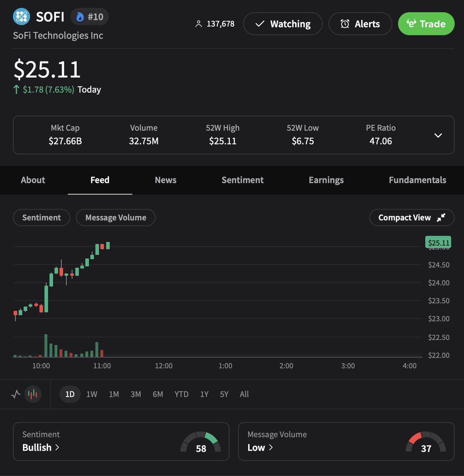This screenshot has width=464, height=476.
Task: Open the Earnings tab
Action: [x=326, y=180]
